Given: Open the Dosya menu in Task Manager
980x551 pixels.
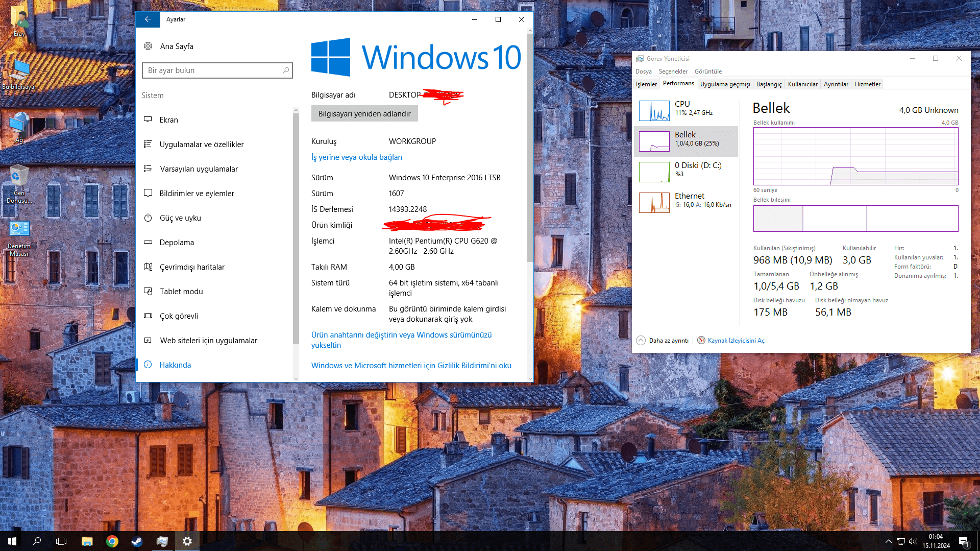Looking at the screenshot, I should tap(643, 71).
